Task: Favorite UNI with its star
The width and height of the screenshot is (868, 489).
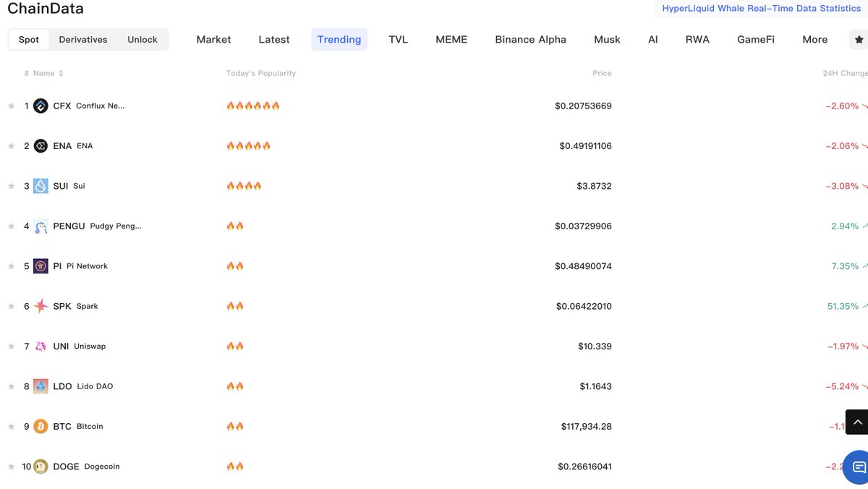Action: 11,346
